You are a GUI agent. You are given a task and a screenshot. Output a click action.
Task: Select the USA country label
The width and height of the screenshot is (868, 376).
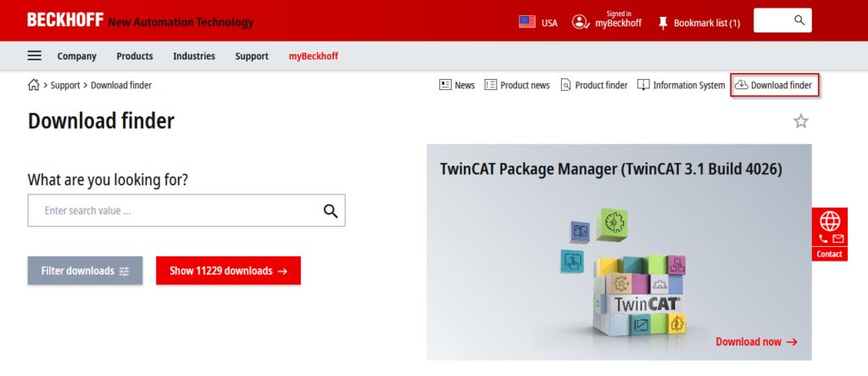549,23
